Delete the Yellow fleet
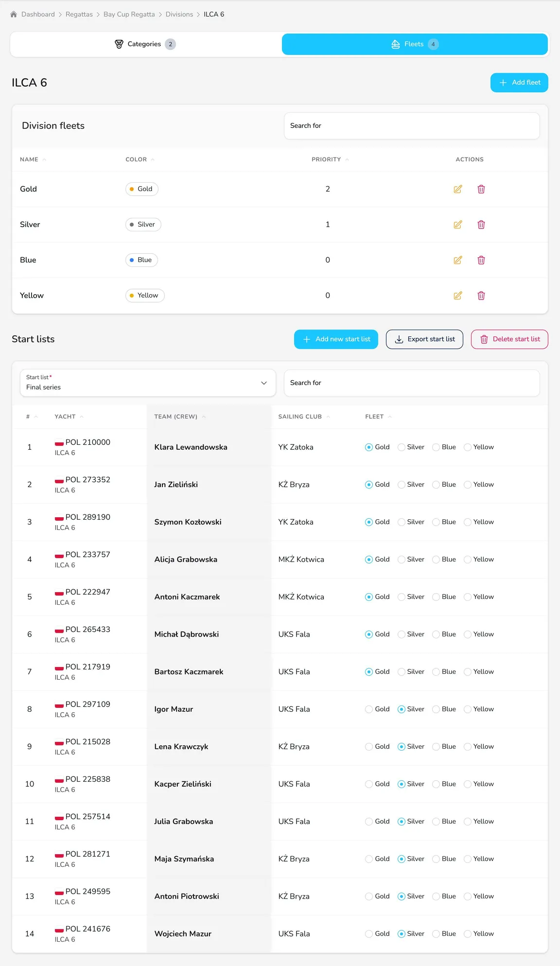560x966 pixels. point(481,296)
